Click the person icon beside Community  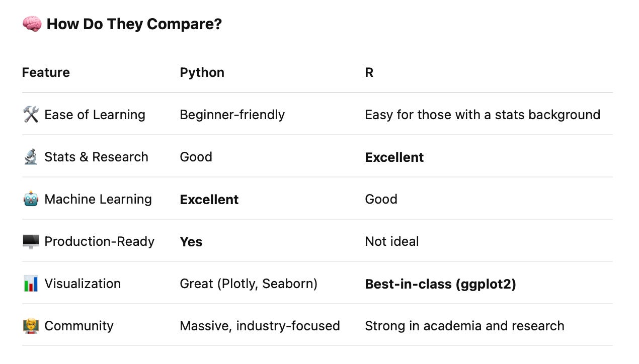click(31, 326)
